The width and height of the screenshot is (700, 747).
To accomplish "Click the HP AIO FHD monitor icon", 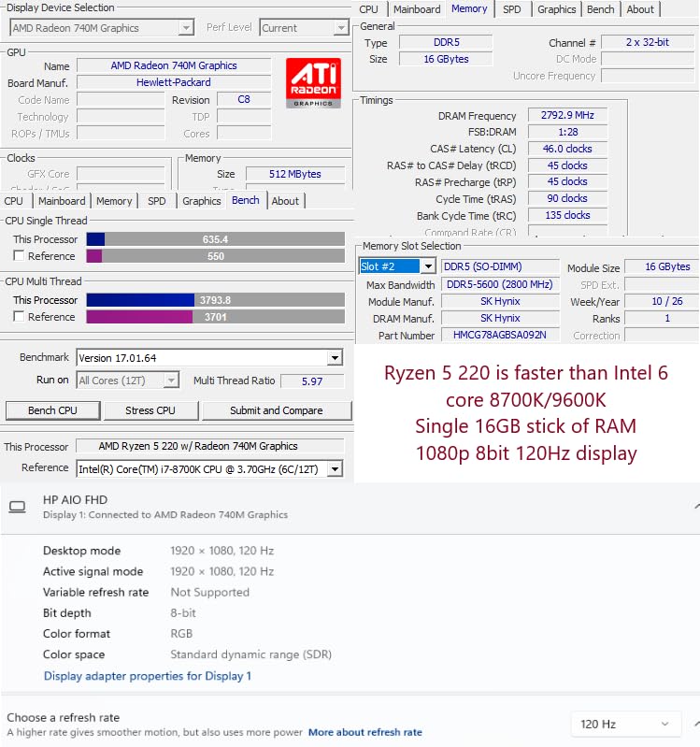I will click(18, 507).
